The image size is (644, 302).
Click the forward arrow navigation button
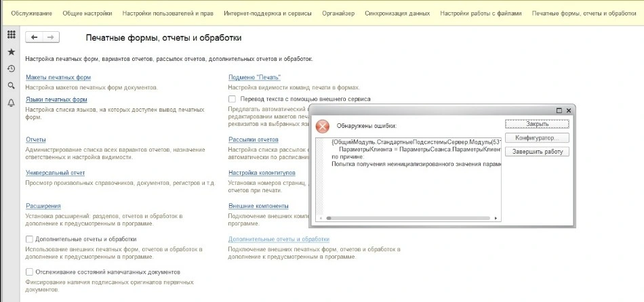[x=51, y=37]
